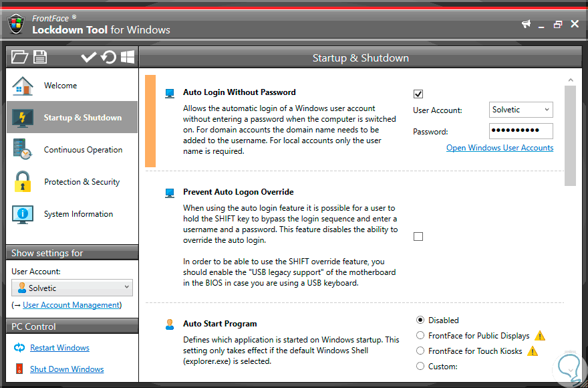Image resolution: width=588 pixels, height=388 pixels.
Task: Reset settings using the undo arrow icon
Action: click(109, 57)
